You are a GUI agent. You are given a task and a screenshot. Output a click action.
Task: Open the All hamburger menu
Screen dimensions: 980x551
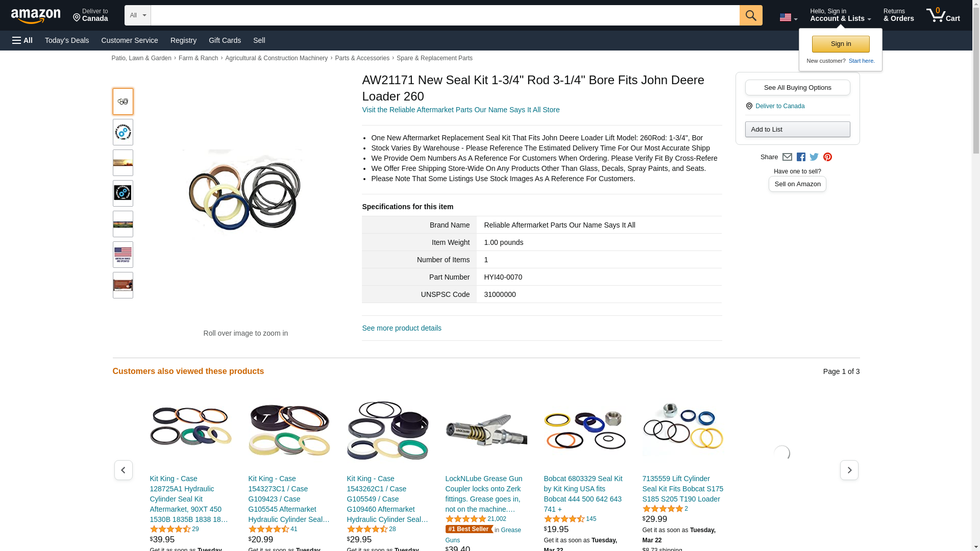[x=22, y=40]
